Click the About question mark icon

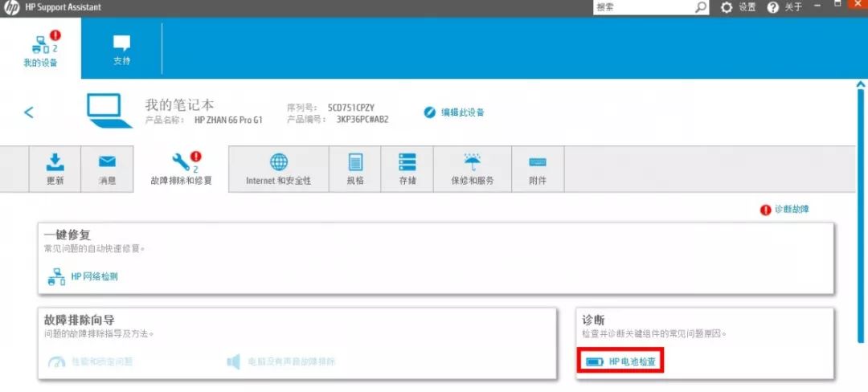click(773, 8)
